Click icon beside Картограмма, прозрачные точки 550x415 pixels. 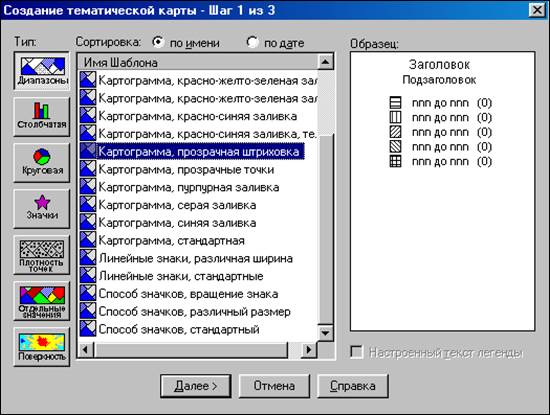point(88,169)
